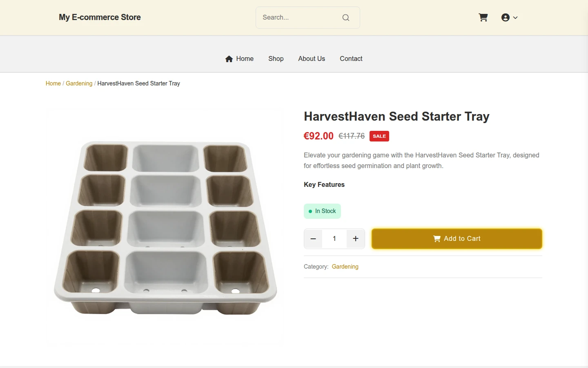Decrease quantity with the minus button
The width and height of the screenshot is (588, 368).
[313, 239]
